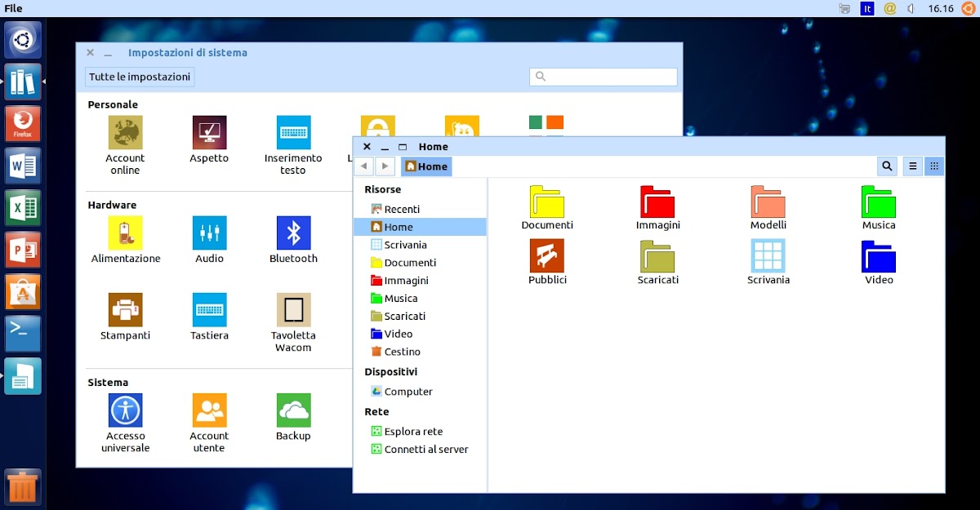
Task: Switch to icon grid view
Action: [x=934, y=166]
